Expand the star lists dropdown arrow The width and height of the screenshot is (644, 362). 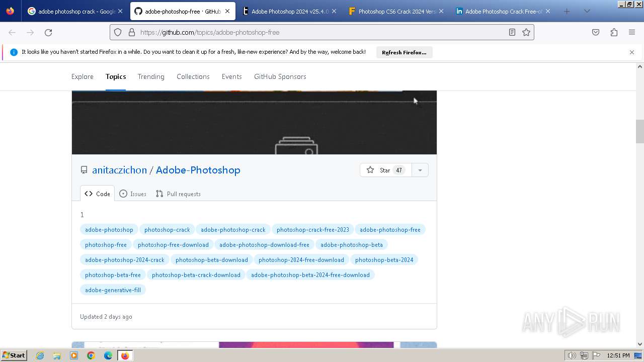tap(420, 170)
